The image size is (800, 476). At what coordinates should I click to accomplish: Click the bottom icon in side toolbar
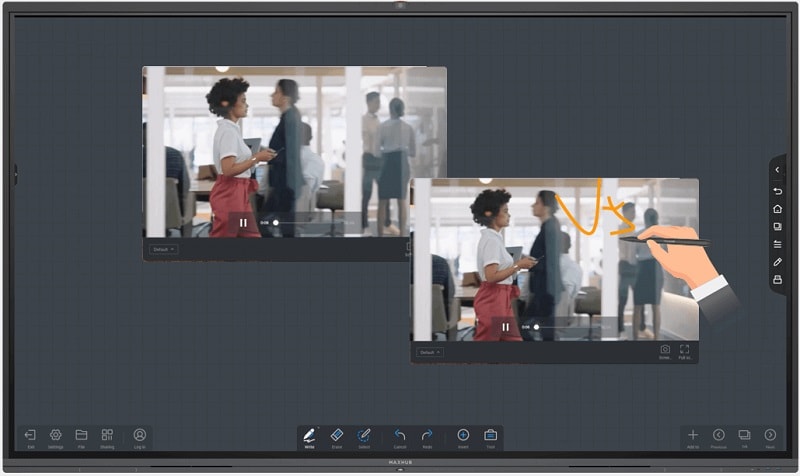click(x=778, y=280)
